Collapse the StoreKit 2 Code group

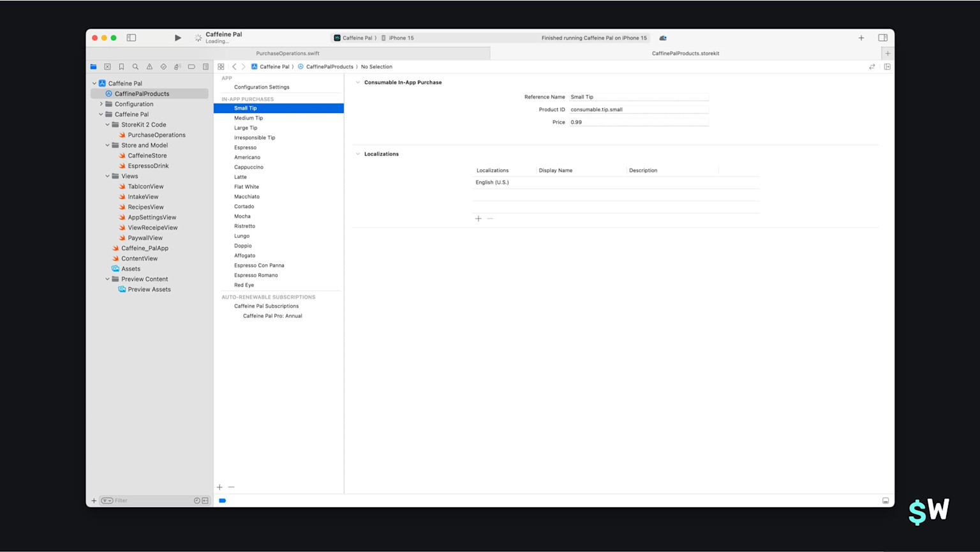coord(107,124)
